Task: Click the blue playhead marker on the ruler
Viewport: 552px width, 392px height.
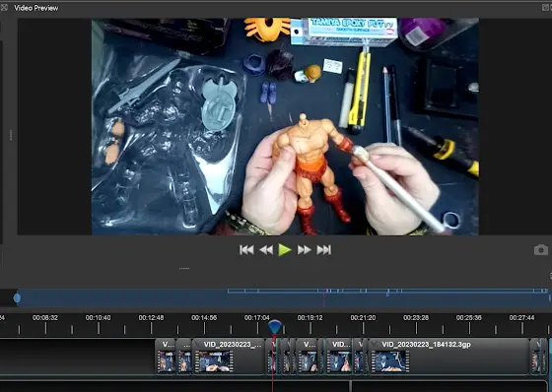Action: [x=275, y=326]
